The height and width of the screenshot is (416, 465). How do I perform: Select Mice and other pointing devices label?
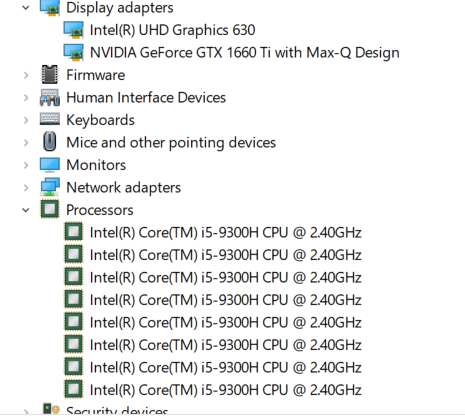171,143
